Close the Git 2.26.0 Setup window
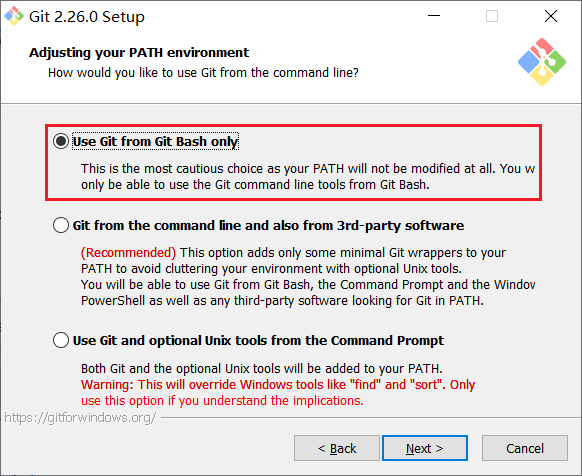This screenshot has width=582, height=476. tap(551, 16)
